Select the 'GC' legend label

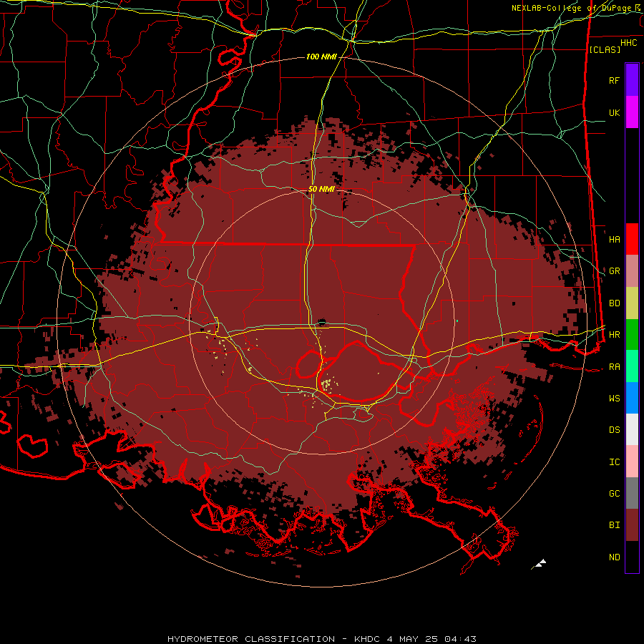(x=614, y=494)
